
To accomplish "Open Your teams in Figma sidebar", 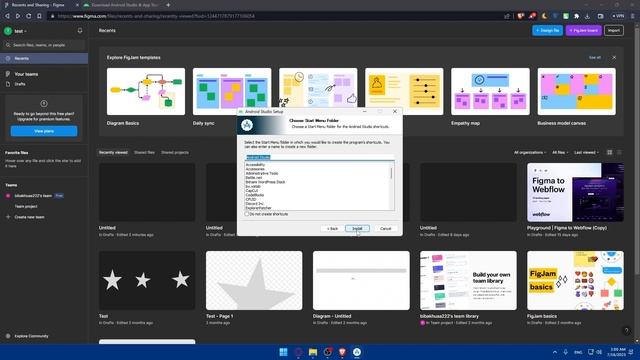I will coord(26,74).
